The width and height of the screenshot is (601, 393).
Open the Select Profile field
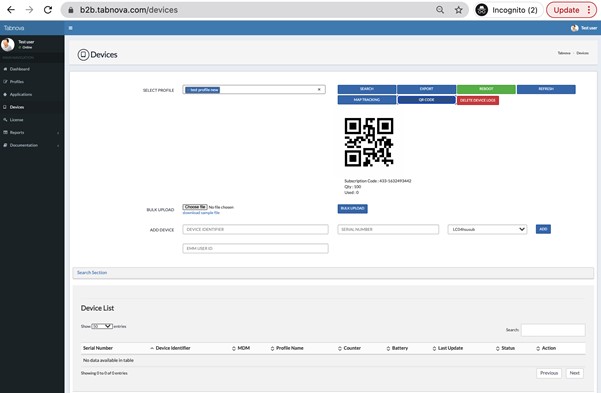[x=254, y=90]
